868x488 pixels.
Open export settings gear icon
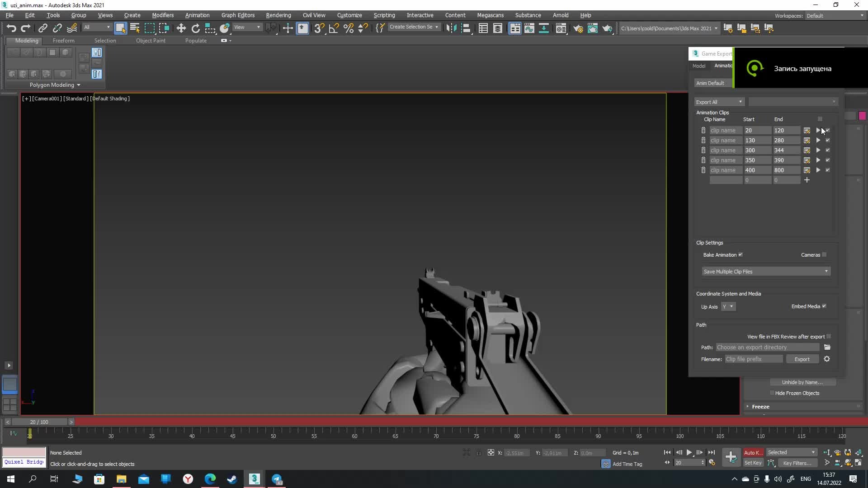point(827,359)
